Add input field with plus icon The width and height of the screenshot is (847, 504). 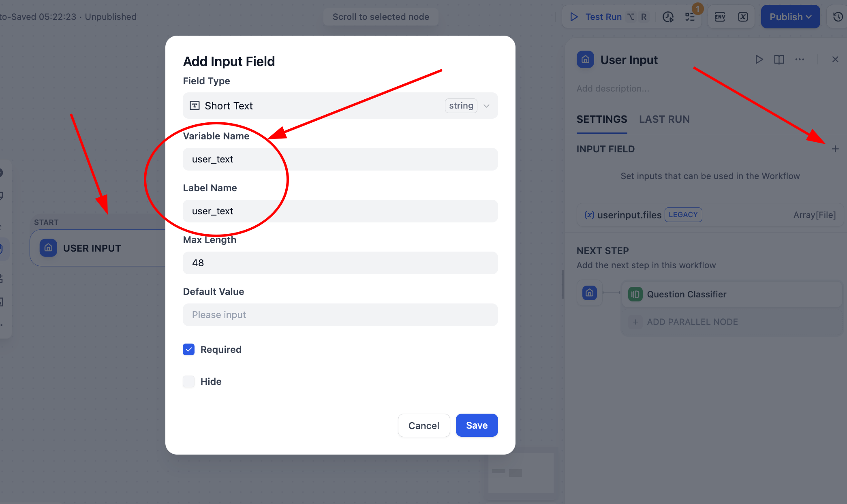point(835,149)
